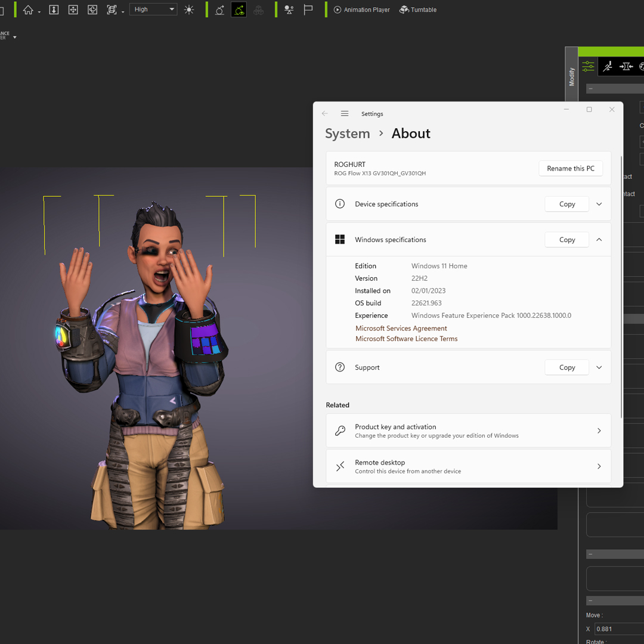Copy the Device specifications
Screen dimensions: 644x644
pyautogui.click(x=567, y=204)
